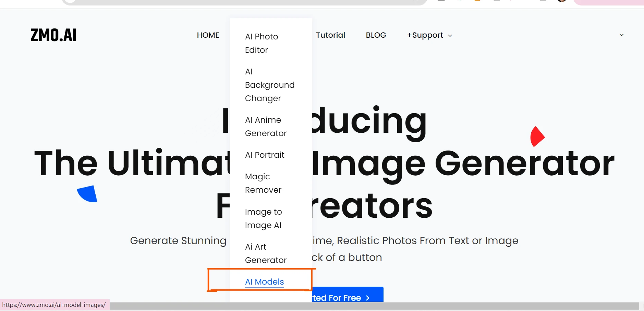Open the HOME nav item
644x311 pixels.
click(x=208, y=35)
